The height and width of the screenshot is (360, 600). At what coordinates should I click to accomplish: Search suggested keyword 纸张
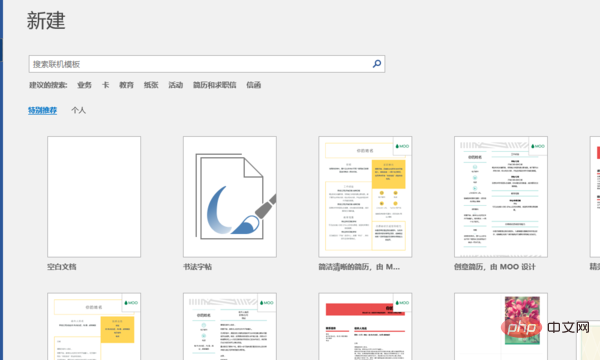coord(151,85)
